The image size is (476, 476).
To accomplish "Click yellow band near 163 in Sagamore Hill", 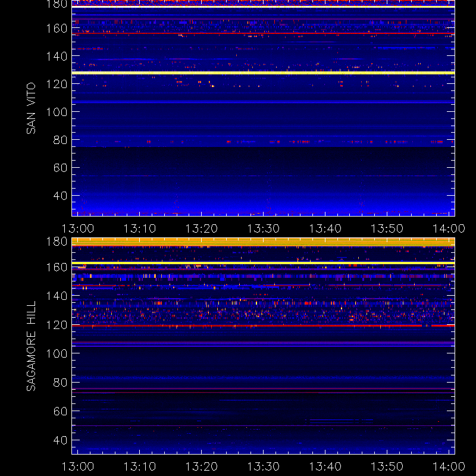I will 263,263.
